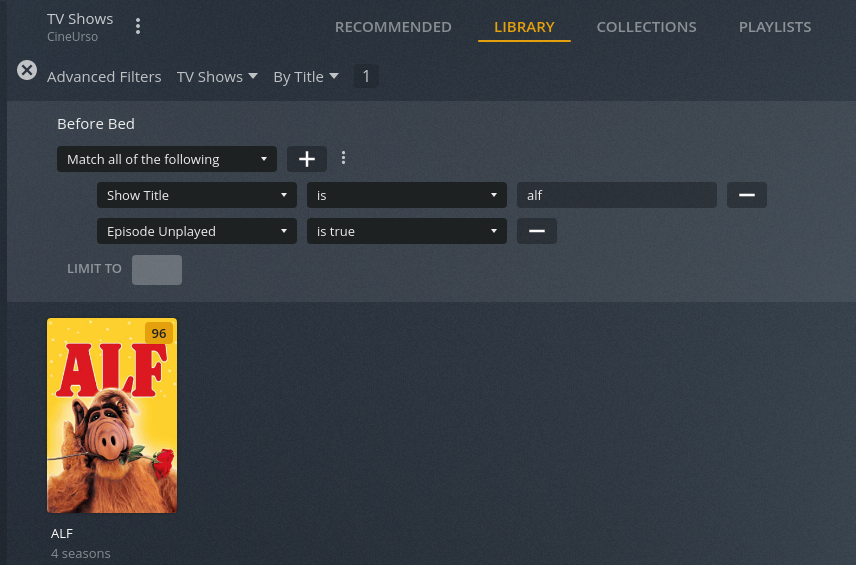Click the 96 unplayed badge on ALF
Viewport: 856px width, 565px height.
[x=159, y=333]
